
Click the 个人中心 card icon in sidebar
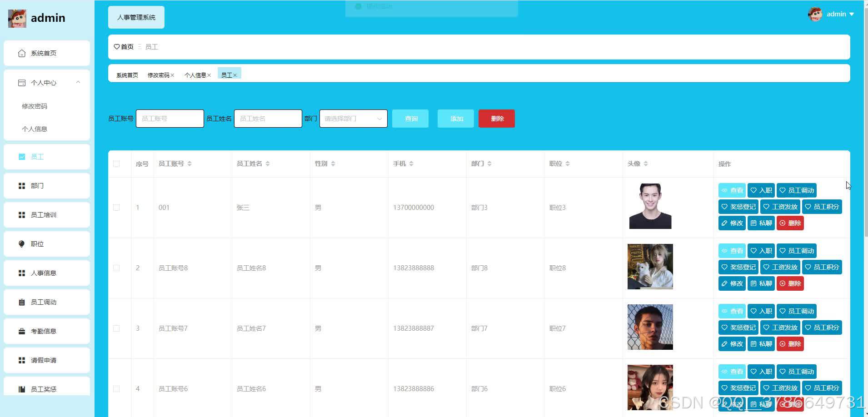click(x=21, y=83)
